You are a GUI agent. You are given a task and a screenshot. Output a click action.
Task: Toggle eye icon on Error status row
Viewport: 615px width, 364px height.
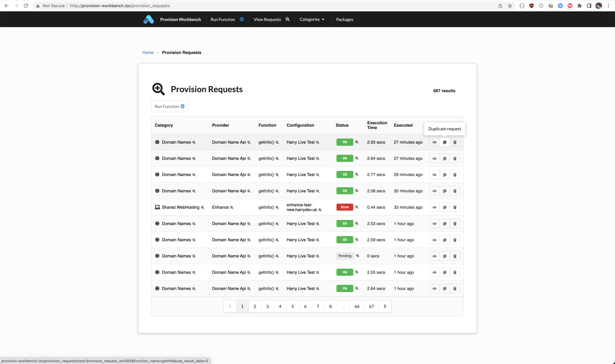(435, 207)
